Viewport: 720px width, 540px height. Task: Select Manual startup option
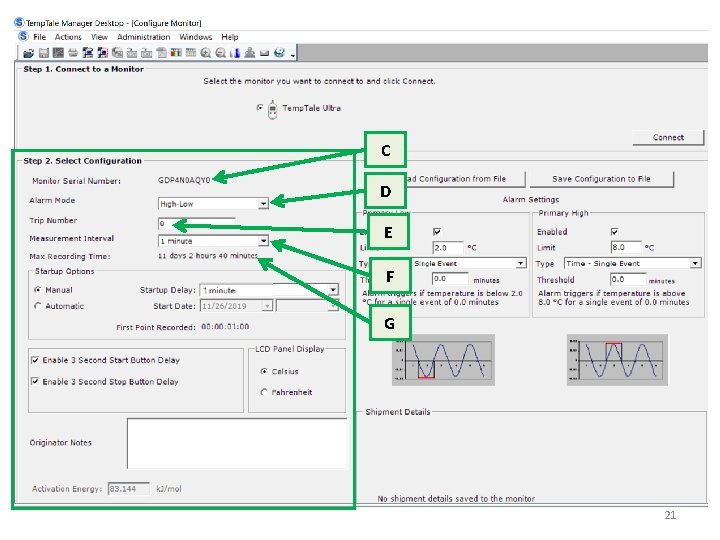point(38,290)
